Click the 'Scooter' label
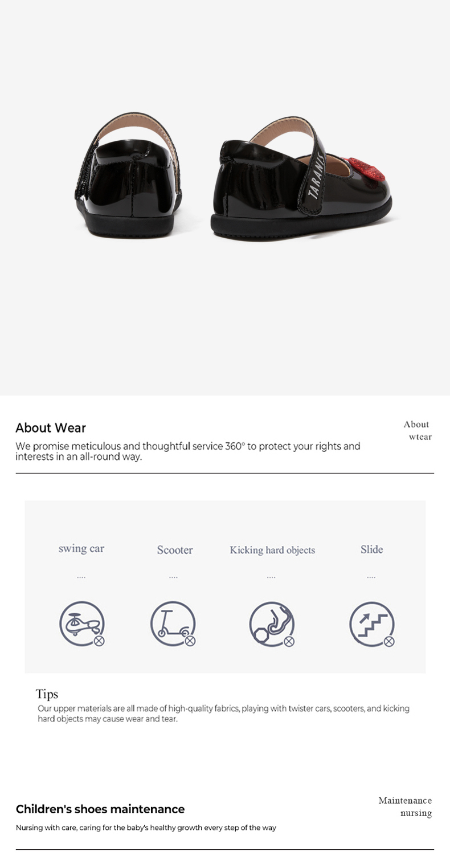The width and height of the screenshot is (450, 868). pos(175,550)
